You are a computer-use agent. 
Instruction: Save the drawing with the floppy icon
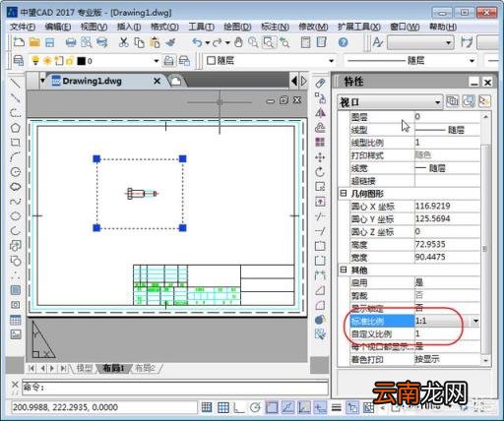tap(49, 42)
